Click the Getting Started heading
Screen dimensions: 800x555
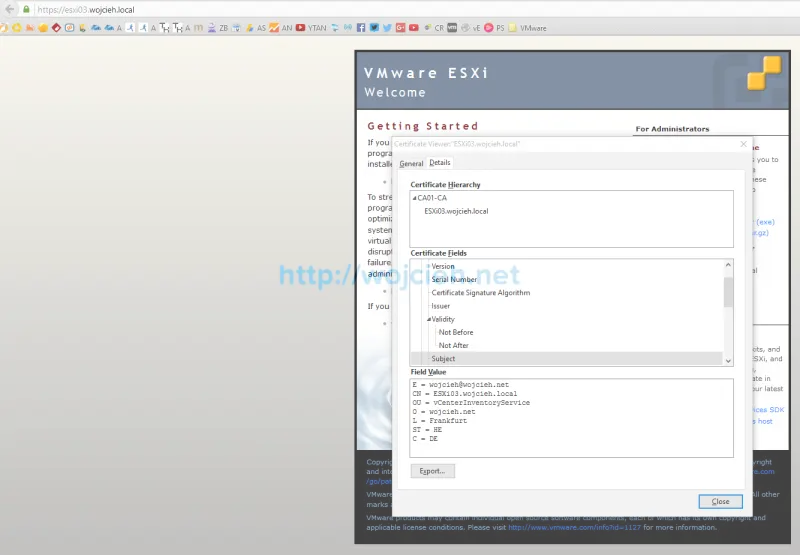click(423, 126)
